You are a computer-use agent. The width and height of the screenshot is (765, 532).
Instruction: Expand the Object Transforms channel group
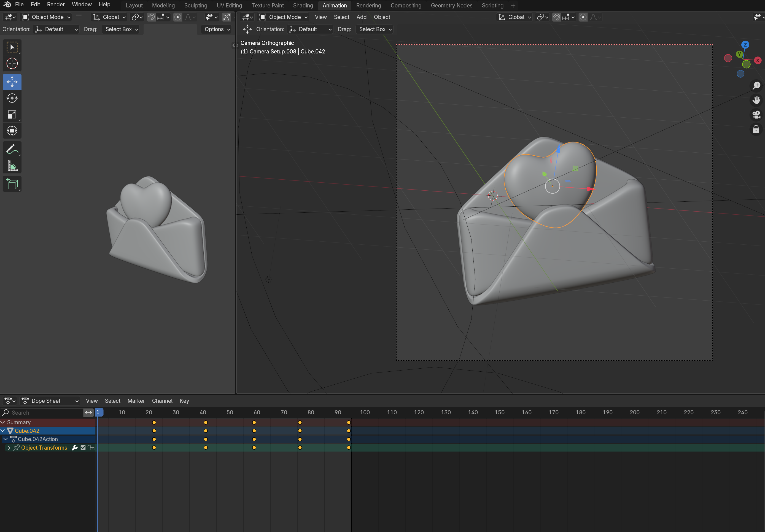pos(9,448)
